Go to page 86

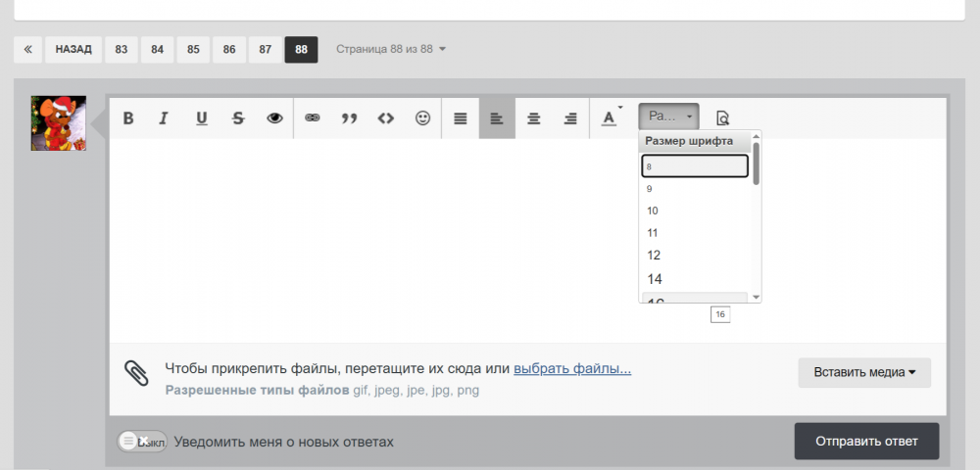[229, 49]
